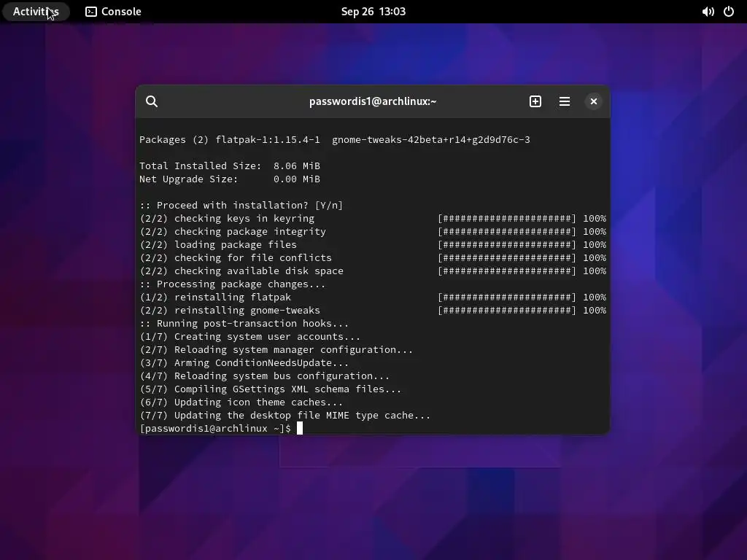Click ':: Processing package changes...' line
Viewport: 747px width, 560px height.
coord(233,284)
